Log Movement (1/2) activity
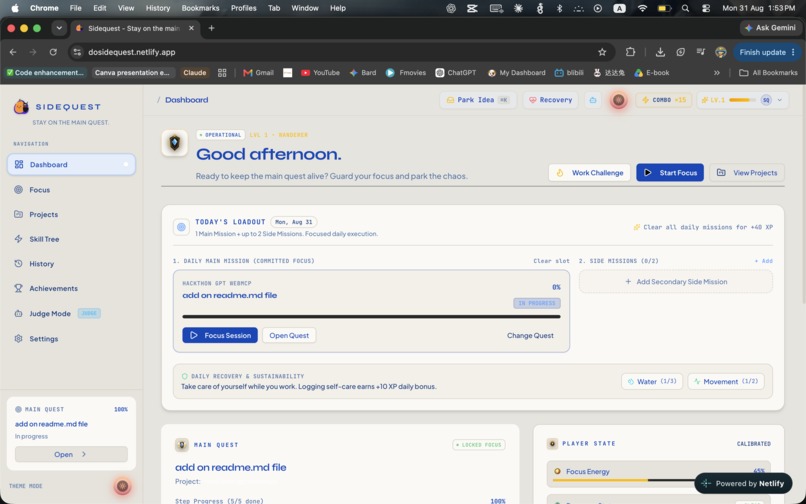 point(726,382)
